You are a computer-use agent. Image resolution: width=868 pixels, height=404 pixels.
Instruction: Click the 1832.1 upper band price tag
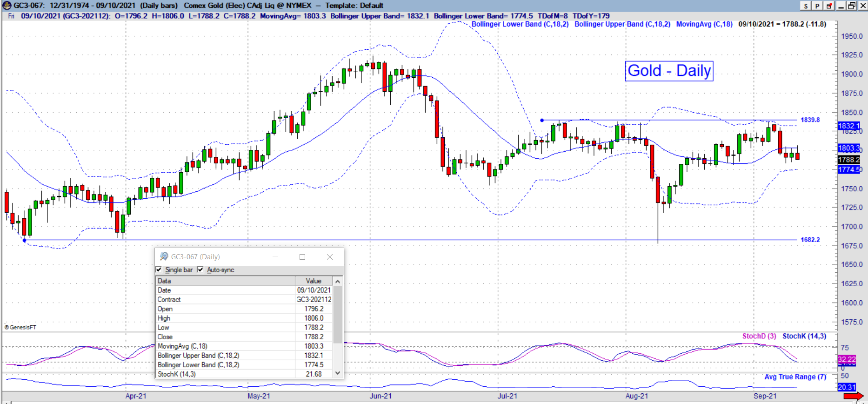[x=849, y=126]
